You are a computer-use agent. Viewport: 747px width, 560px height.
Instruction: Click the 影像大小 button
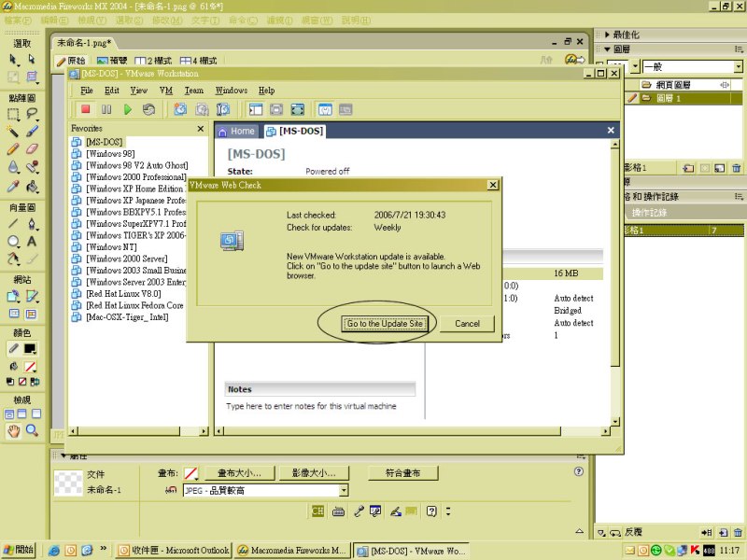[x=314, y=473]
